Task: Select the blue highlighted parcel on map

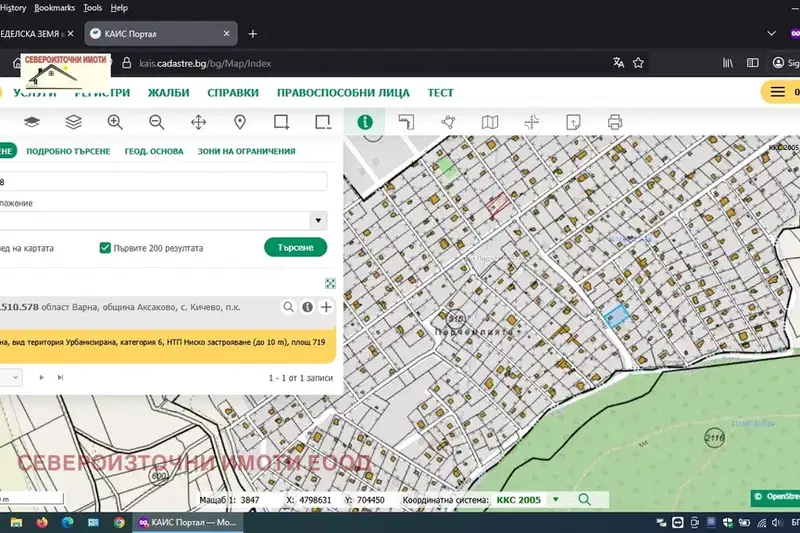Action: click(617, 315)
